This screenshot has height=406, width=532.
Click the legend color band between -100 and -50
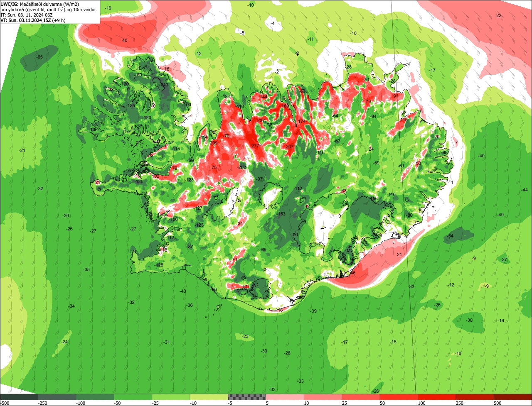pos(95,397)
